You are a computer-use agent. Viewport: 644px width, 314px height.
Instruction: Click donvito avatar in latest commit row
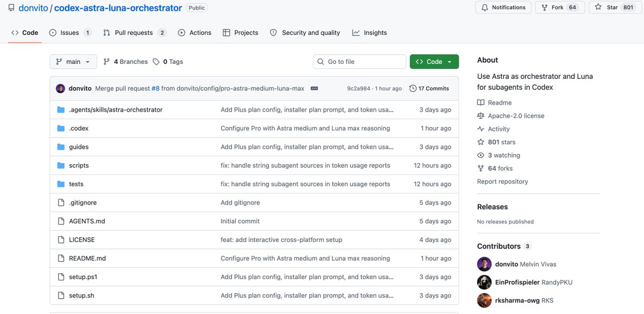61,88
